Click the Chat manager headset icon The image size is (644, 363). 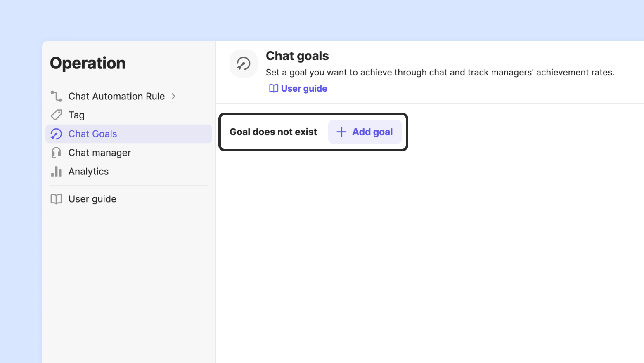[x=56, y=153]
